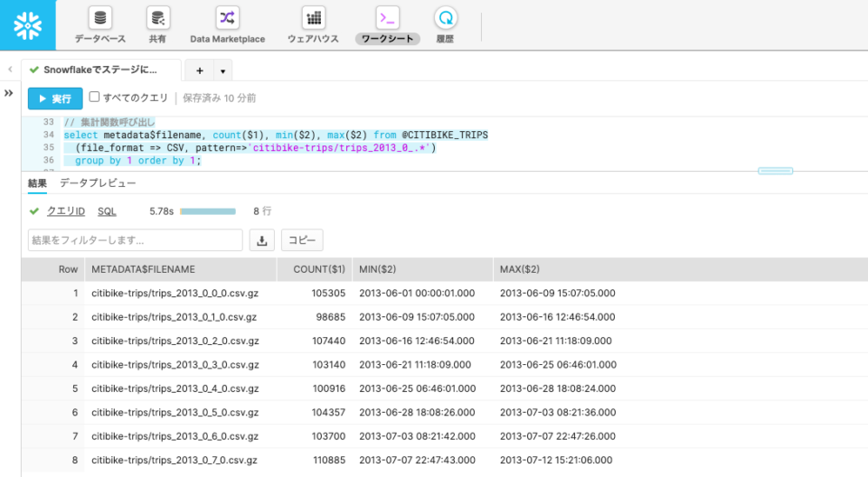The image size is (868, 477).
Task: Select cell citibike-trips/trips_2013_0_6_0.csv.gz
Action: [175, 436]
